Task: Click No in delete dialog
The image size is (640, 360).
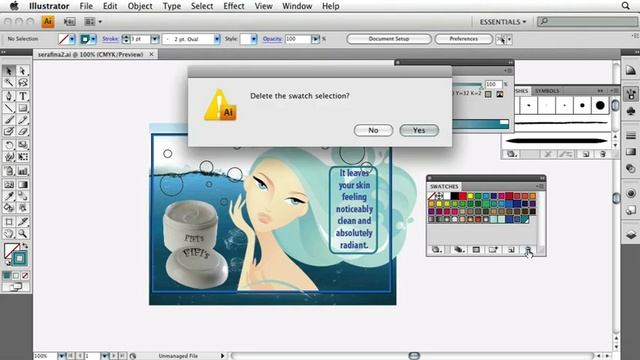Action: [x=373, y=130]
